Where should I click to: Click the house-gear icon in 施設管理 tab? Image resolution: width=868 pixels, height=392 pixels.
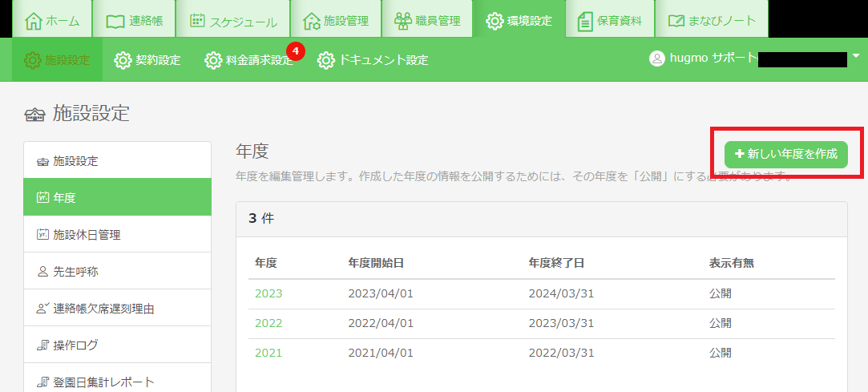point(312,21)
